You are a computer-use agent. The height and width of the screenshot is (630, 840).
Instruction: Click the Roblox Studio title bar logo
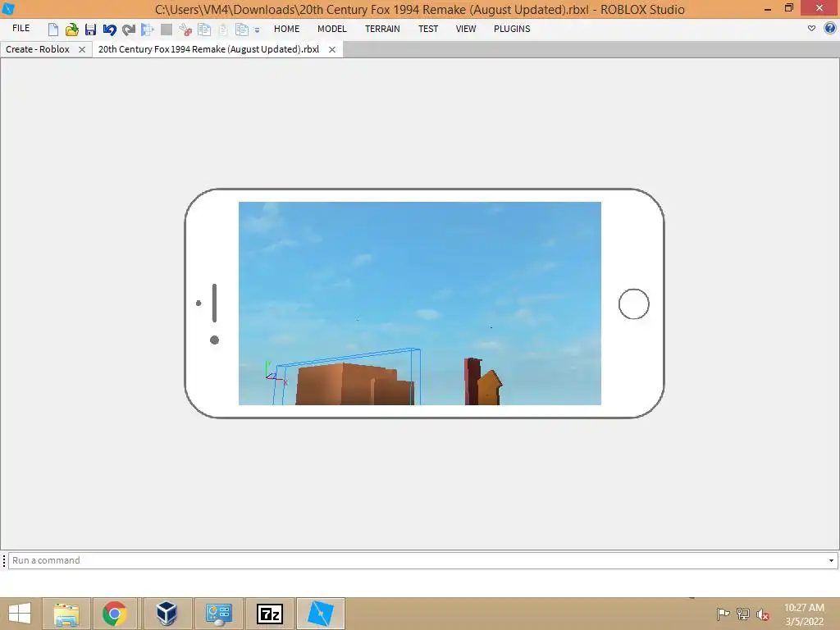point(8,9)
